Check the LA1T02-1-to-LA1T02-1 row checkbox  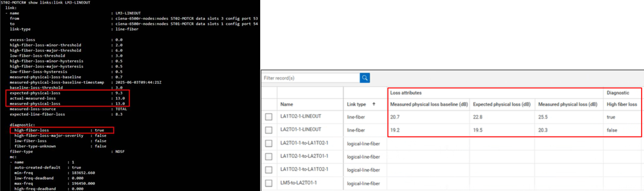[269, 170]
